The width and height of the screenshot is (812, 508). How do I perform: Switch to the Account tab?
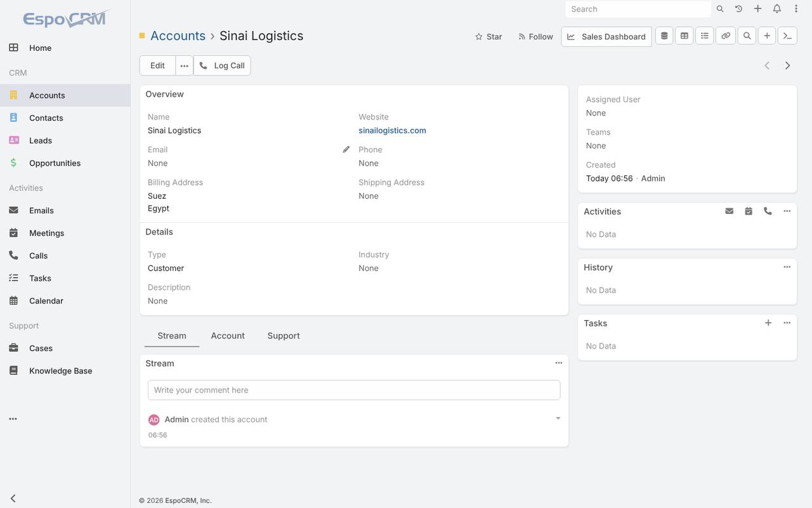coord(228,335)
